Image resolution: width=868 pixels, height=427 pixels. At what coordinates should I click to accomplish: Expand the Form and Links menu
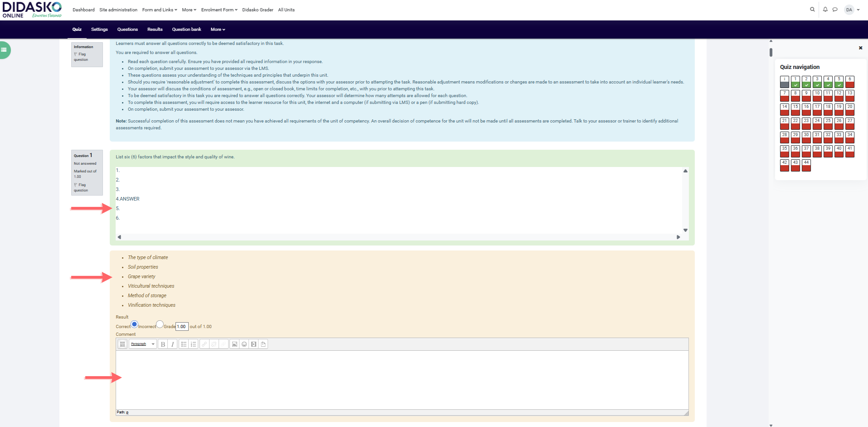160,10
